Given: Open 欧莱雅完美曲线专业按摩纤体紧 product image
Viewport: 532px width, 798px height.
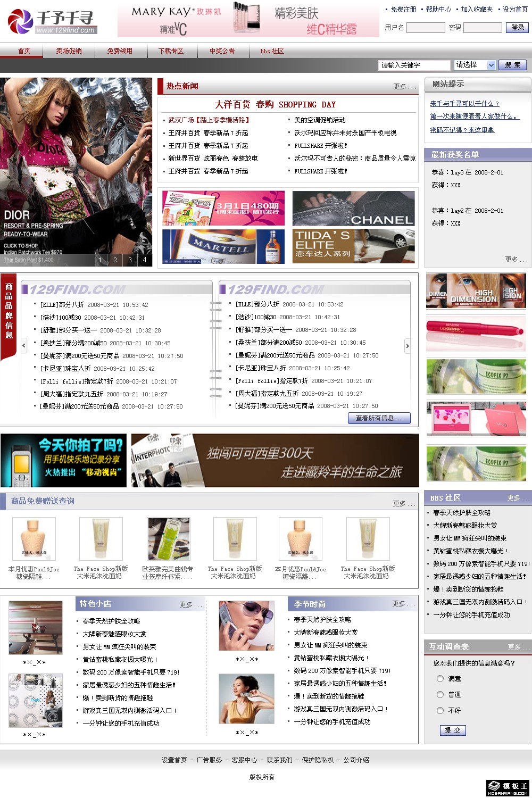Looking at the screenshot, I should point(169,539).
